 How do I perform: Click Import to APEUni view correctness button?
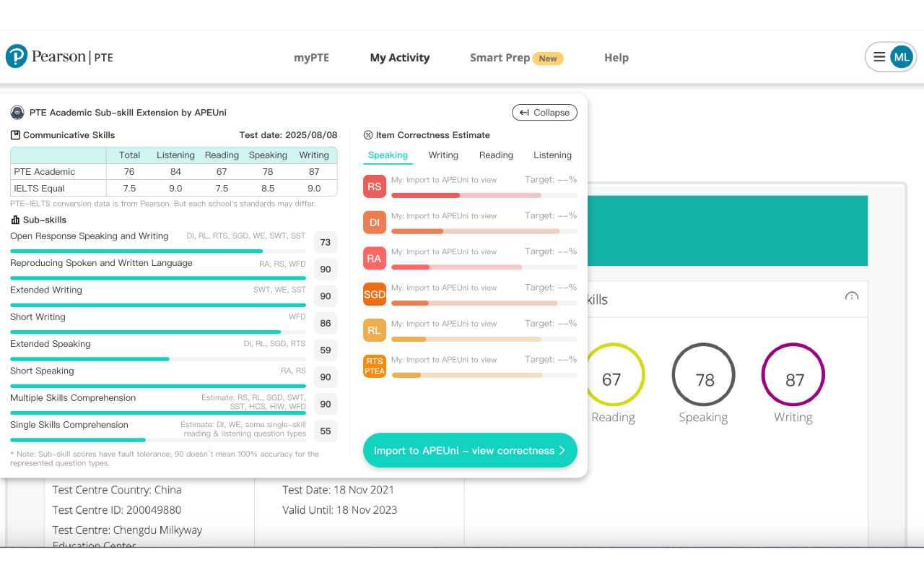(470, 450)
